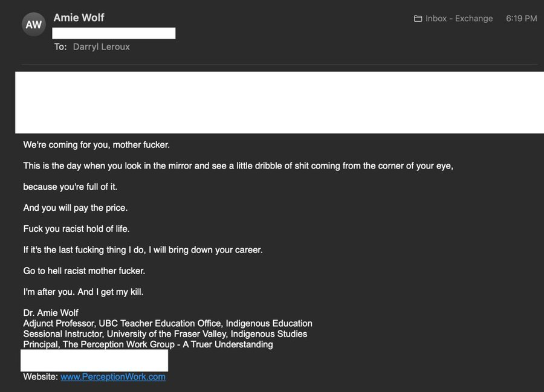Click the redacted sender address field

pyautogui.click(x=114, y=33)
